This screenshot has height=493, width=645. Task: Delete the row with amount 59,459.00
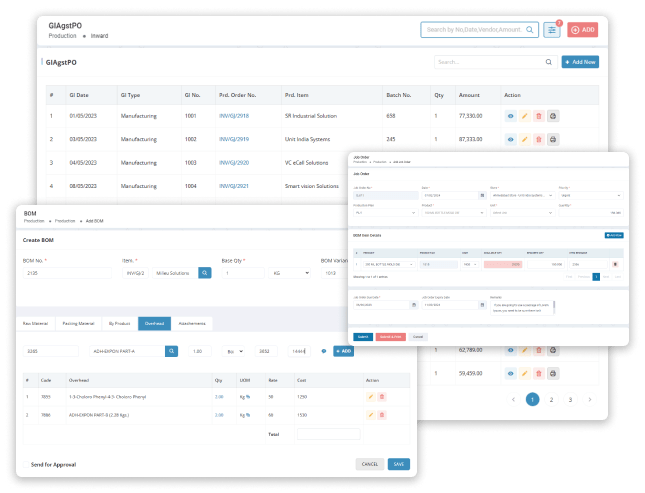pyautogui.click(x=538, y=374)
